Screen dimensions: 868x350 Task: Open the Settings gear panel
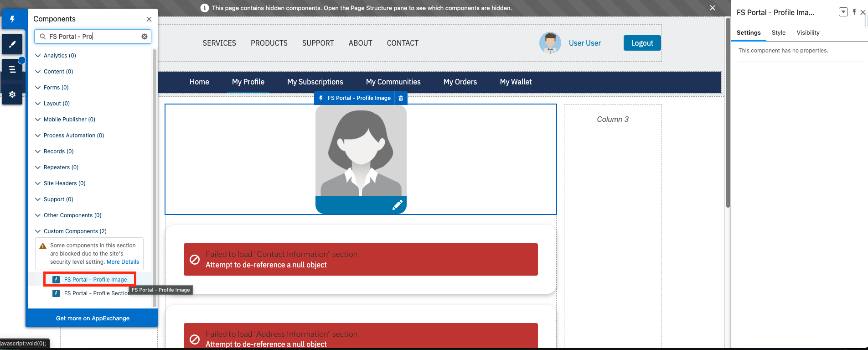point(12,94)
